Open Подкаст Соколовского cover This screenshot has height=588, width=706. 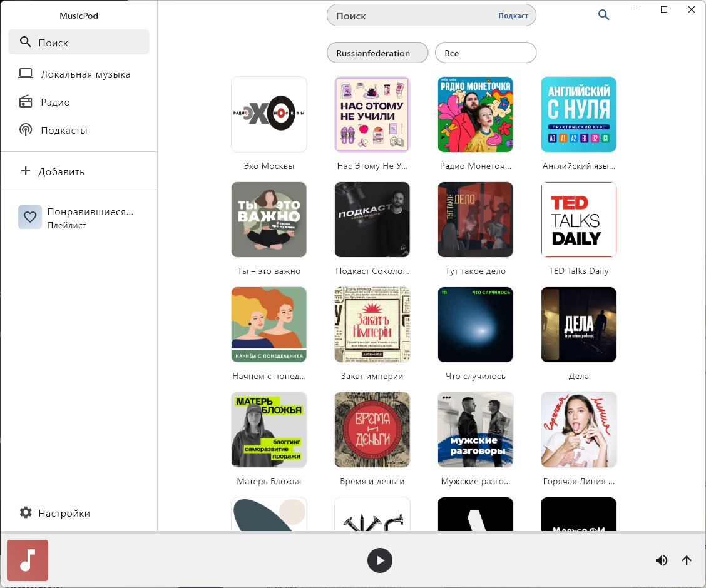tap(372, 220)
